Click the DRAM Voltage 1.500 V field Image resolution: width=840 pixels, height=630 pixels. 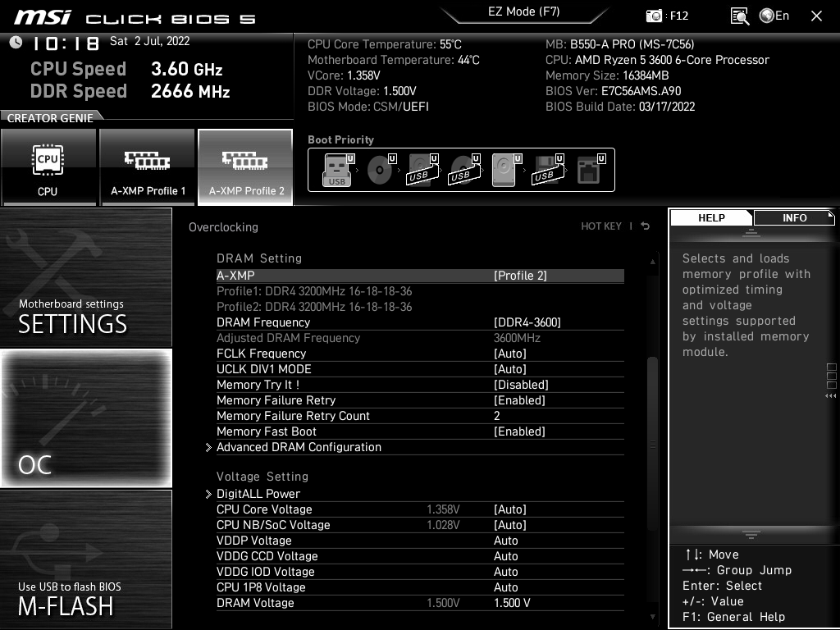(512, 603)
